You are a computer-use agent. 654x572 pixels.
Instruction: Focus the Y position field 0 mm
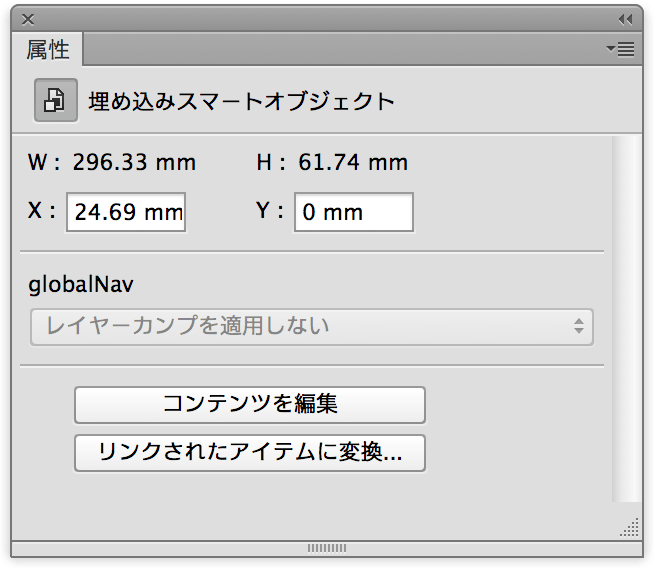tap(354, 212)
